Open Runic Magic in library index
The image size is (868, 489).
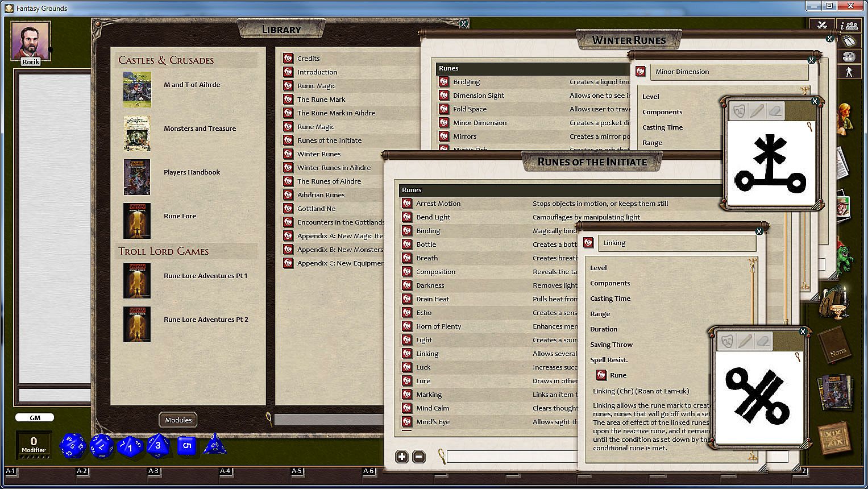tap(317, 86)
